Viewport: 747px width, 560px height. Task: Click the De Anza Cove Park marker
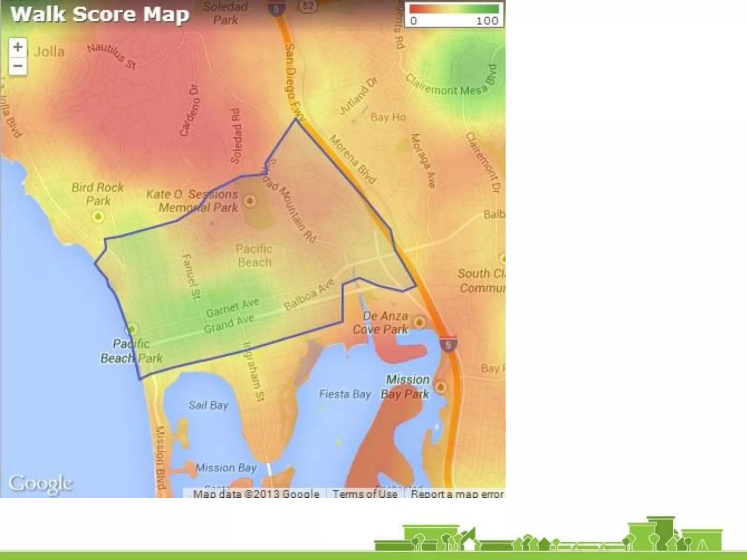coord(419,322)
